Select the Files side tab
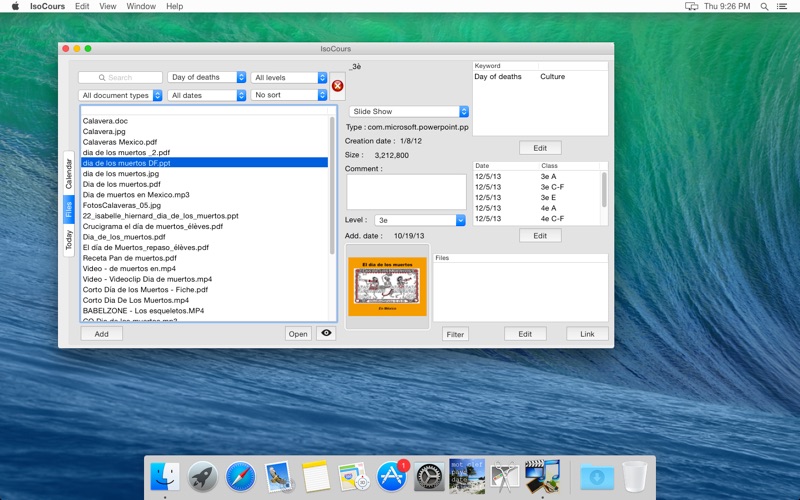Image resolution: width=800 pixels, height=500 pixels. (69, 209)
